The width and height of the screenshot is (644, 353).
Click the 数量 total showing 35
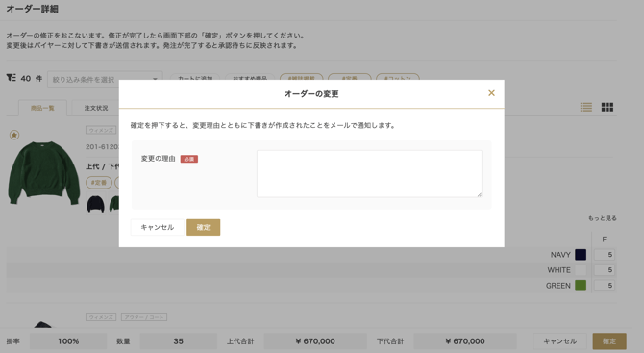[x=178, y=341]
